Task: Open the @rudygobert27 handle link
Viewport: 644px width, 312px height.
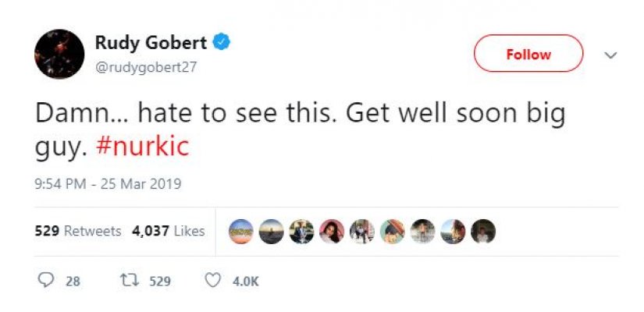Action: 145,67
